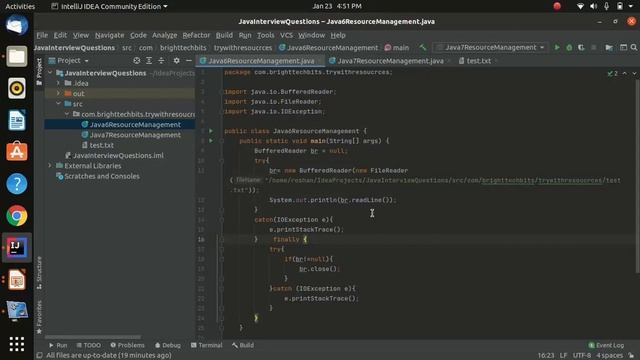Open TODO tool window
This screenshot has height=360, width=640.
point(89,345)
